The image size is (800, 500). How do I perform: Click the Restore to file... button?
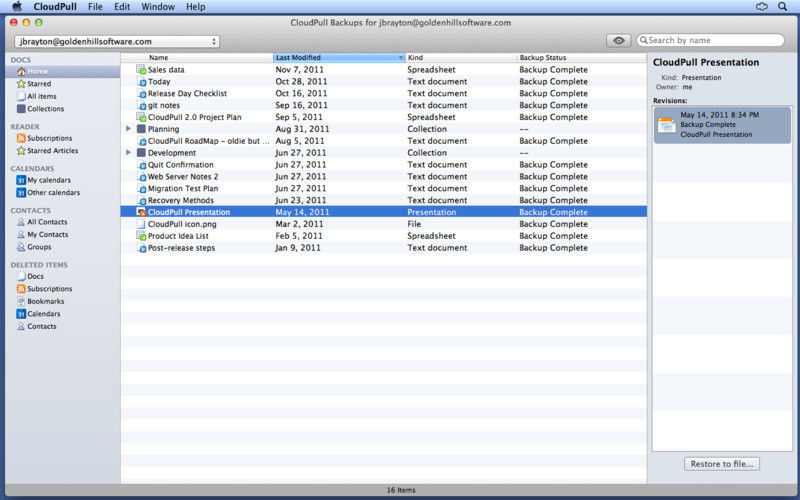point(721,464)
